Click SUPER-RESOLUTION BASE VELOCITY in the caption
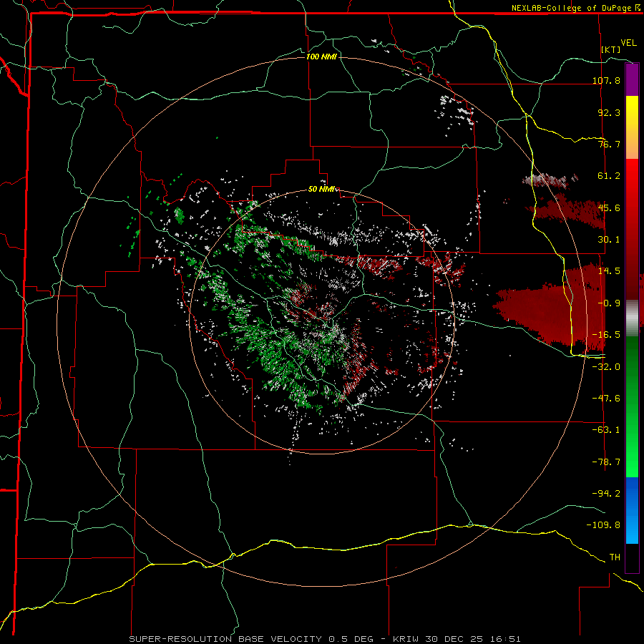The image size is (644, 644). pyautogui.click(x=225, y=639)
